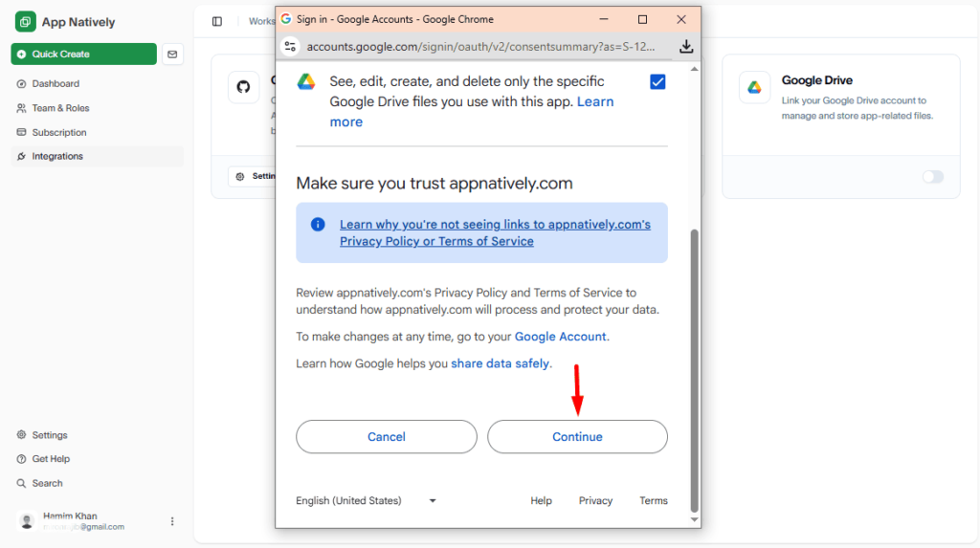980x548 pixels.
Task: Click the popup scrollbar up arrow
Action: (695, 69)
